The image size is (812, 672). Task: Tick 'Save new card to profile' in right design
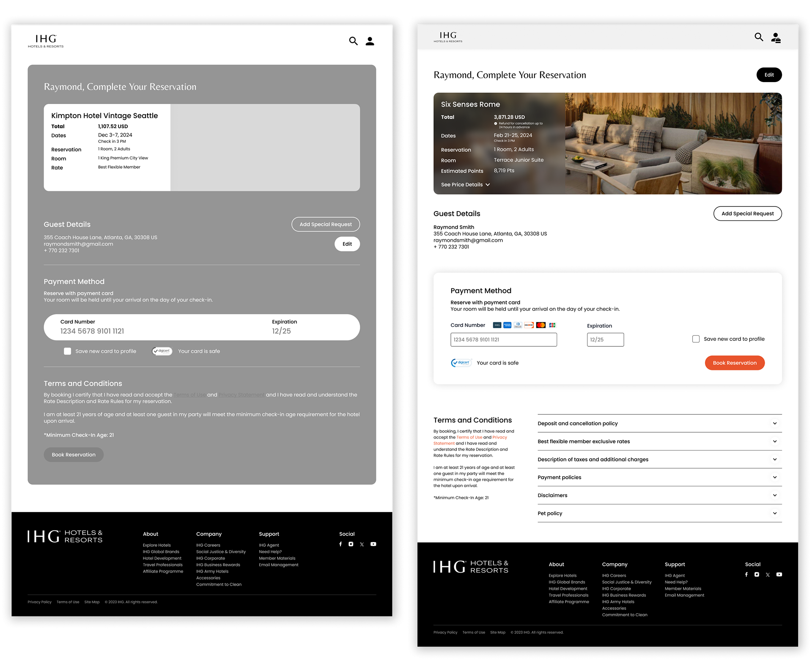(x=696, y=339)
